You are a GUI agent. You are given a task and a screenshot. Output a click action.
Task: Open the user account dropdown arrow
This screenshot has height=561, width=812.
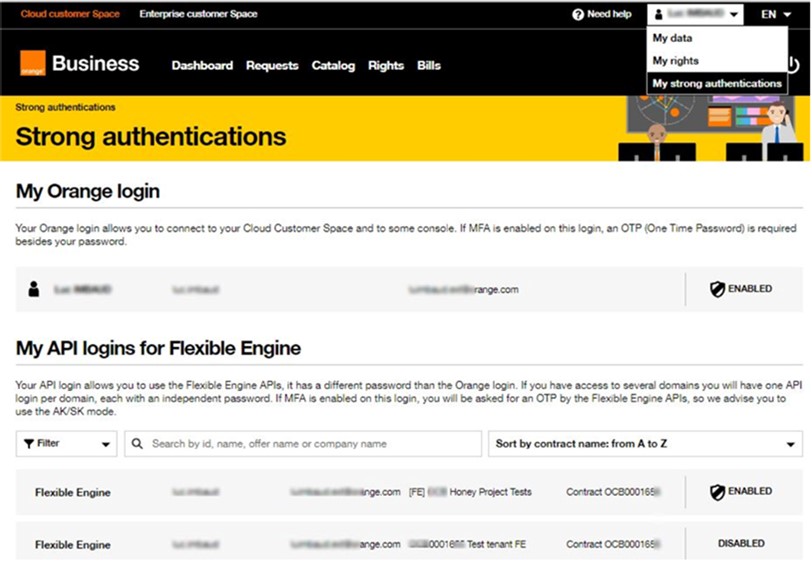tap(734, 15)
